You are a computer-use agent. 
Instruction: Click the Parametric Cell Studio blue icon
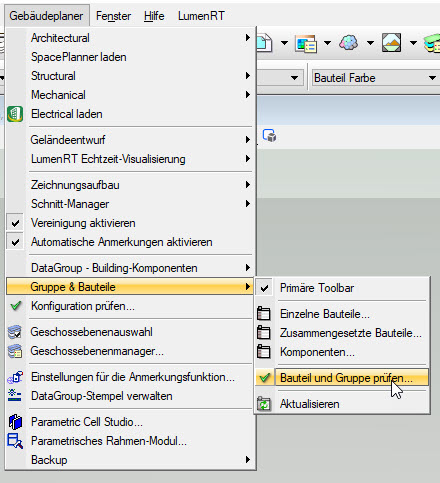[15, 422]
